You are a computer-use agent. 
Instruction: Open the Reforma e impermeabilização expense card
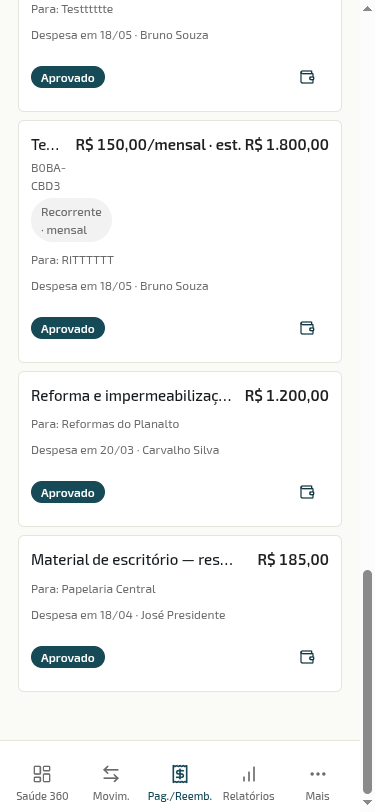pyautogui.click(x=180, y=449)
